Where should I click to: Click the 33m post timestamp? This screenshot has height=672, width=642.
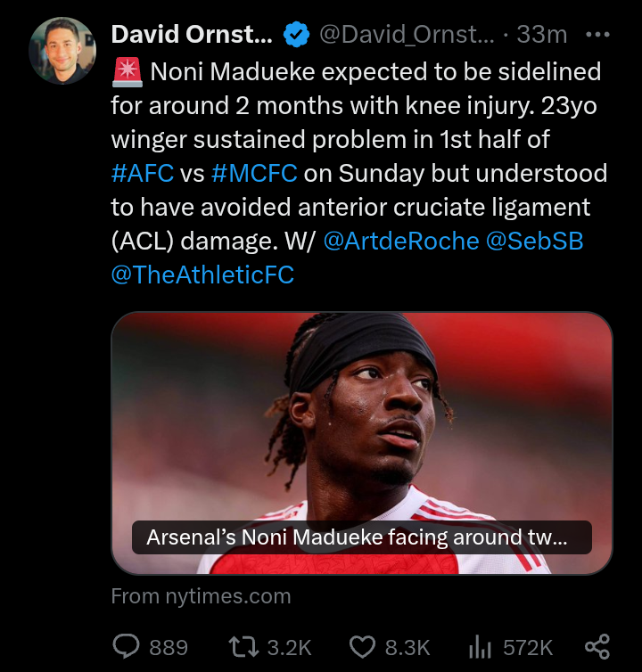point(542,35)
